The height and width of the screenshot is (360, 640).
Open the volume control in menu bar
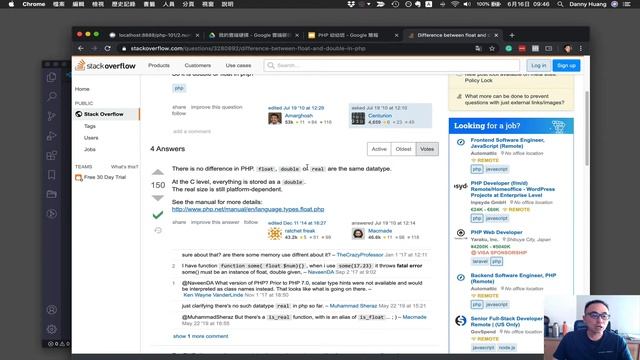click(x=467, y=4)
